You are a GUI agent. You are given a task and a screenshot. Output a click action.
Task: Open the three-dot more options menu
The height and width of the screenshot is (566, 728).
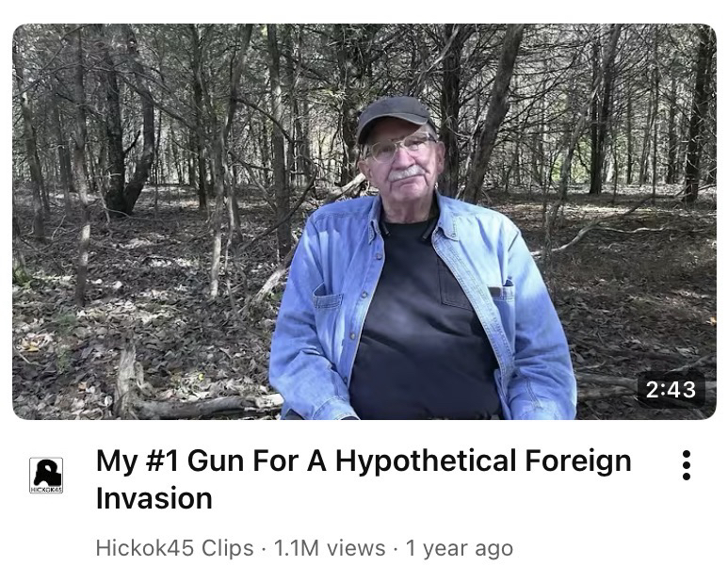click(x=687, y=465)
